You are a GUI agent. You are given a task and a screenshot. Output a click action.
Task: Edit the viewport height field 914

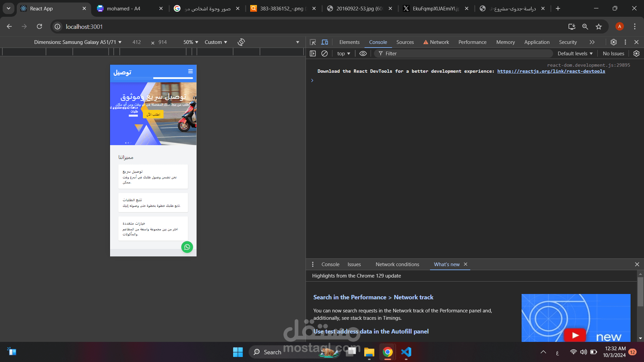(163, 42)
